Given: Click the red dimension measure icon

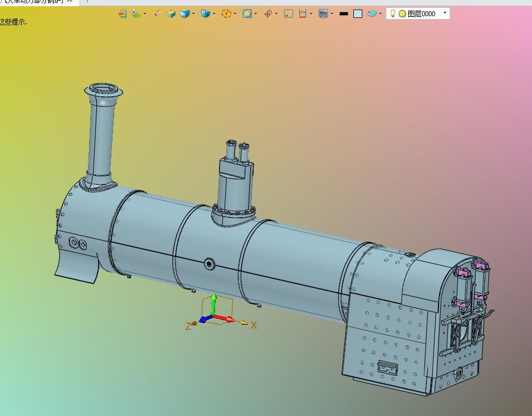Looking at the screenshot, I should pyautogui.click(x=302, y=13).
